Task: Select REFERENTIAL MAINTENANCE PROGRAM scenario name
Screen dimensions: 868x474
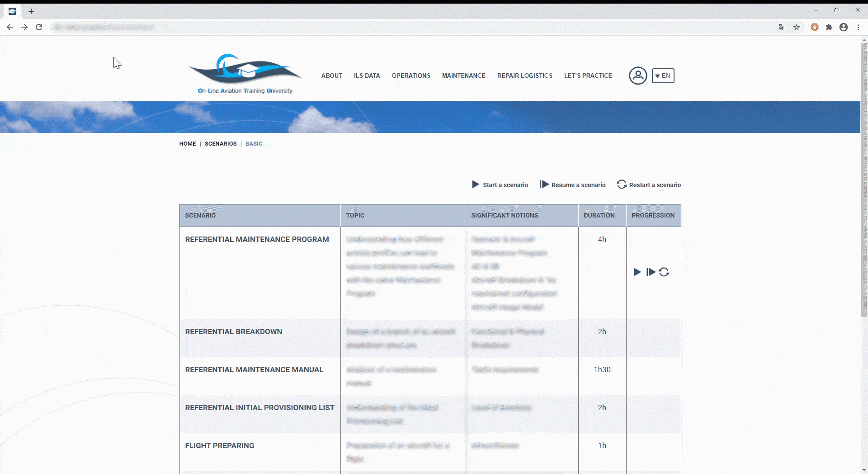Action: coord(257,239)
